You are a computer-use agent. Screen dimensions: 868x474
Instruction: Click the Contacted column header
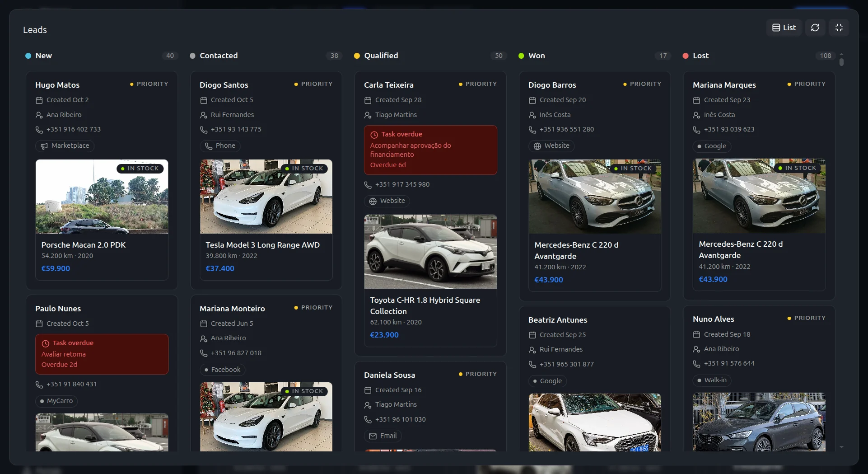click(219, 56)
